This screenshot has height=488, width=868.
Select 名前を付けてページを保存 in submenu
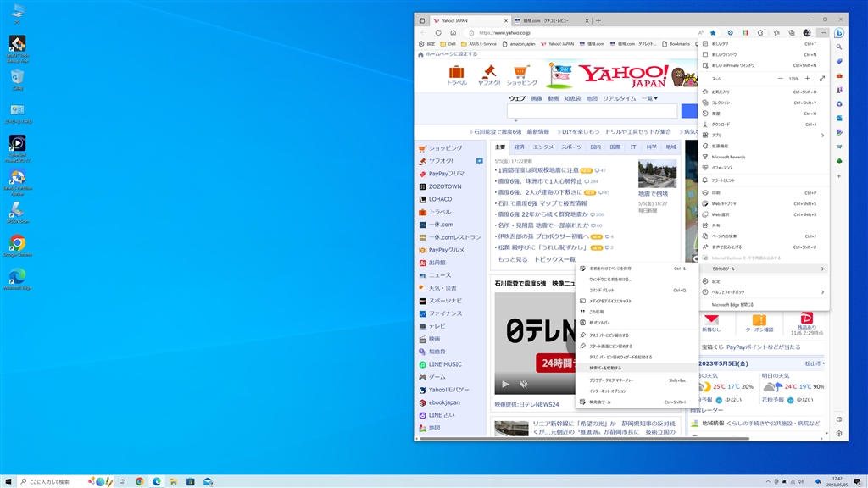coord(636,269)
